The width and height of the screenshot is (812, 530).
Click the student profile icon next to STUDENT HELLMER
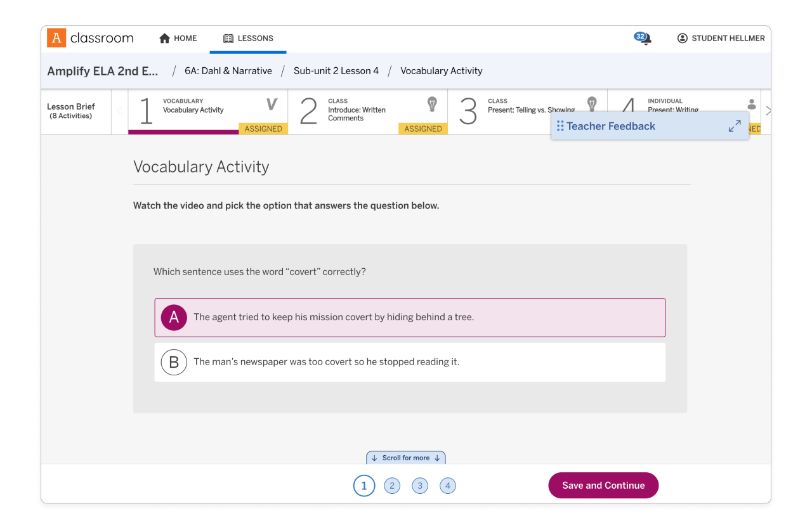(x=682, y=38)
